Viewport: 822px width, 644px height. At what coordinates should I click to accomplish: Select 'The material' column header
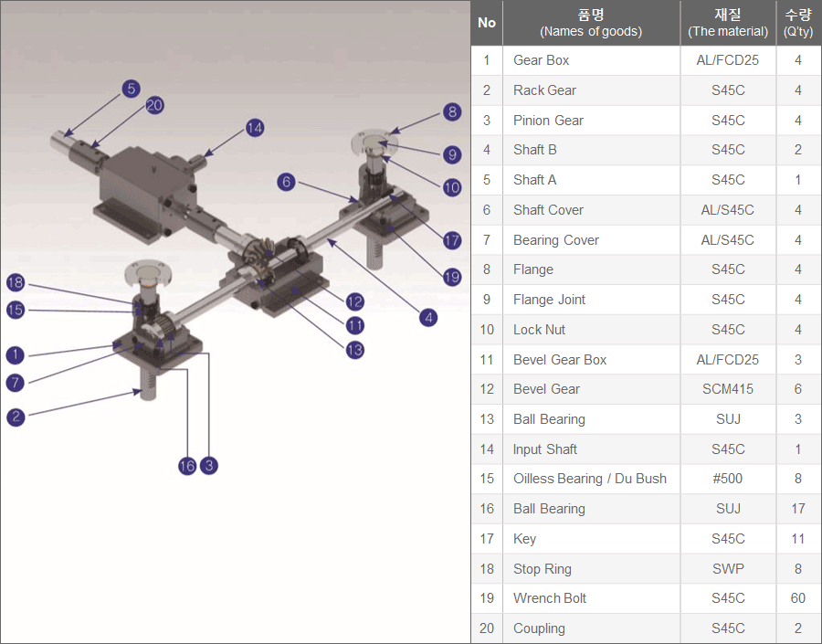tap(728, 23)
